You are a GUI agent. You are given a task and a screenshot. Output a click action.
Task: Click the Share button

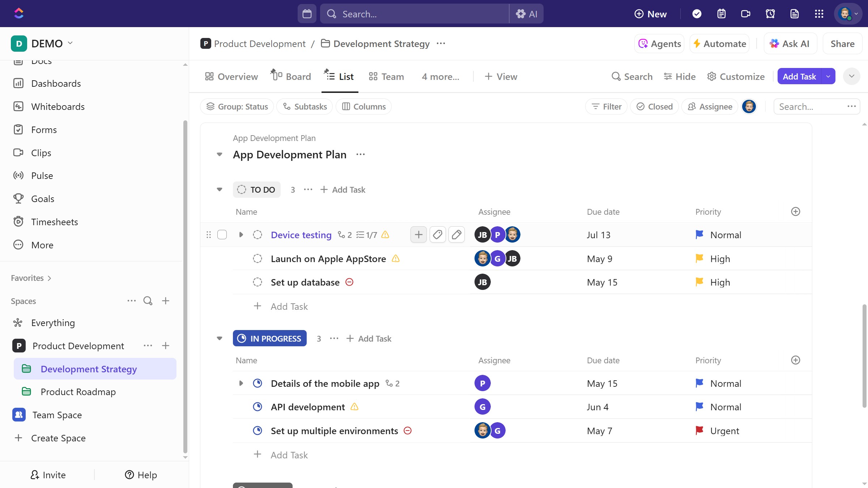(842, 44)
